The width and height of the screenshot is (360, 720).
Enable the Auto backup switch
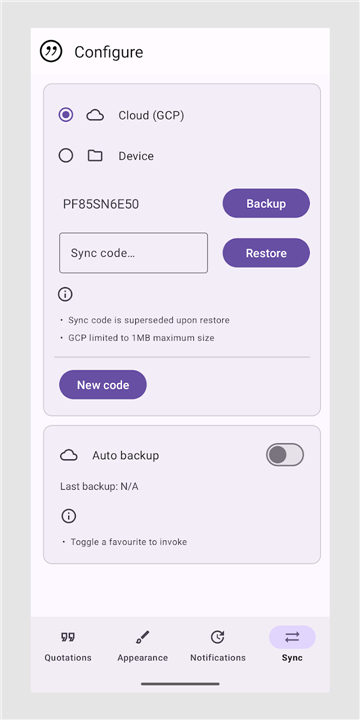point(285,455)
